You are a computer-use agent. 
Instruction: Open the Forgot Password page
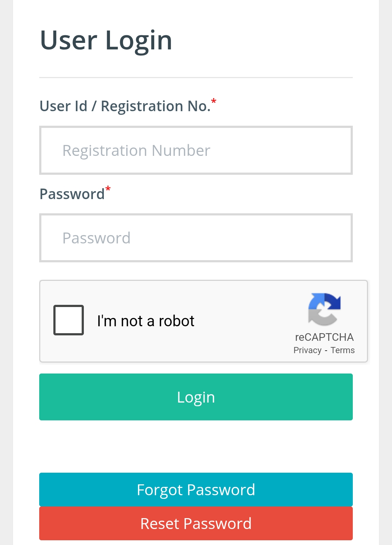pos(196,489)
